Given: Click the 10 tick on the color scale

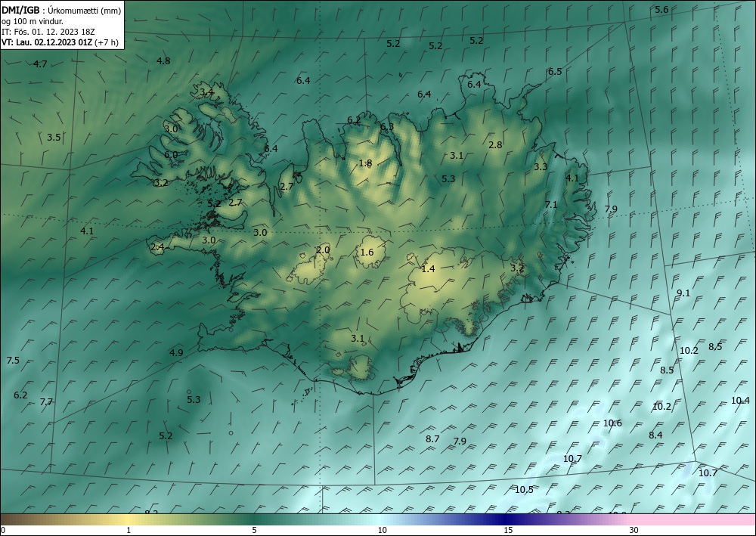Looking at the screenshot, I should (383, 531).
